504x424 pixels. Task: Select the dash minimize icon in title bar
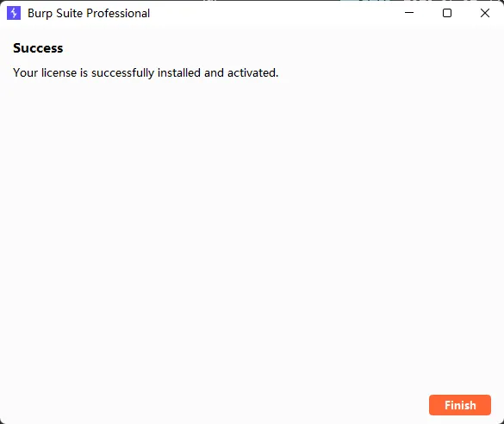pos(409,13)
